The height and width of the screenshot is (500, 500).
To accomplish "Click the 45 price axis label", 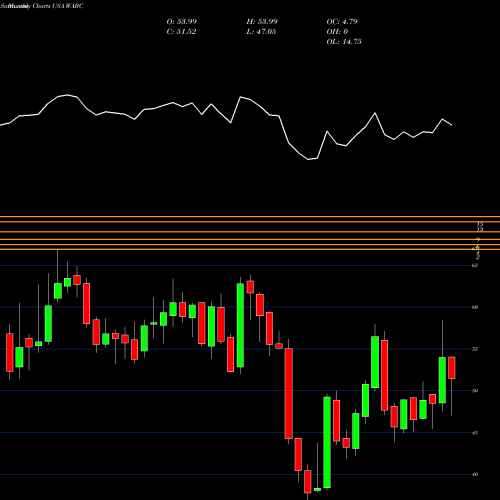I will pyautogui.click(x=475, y=433).
